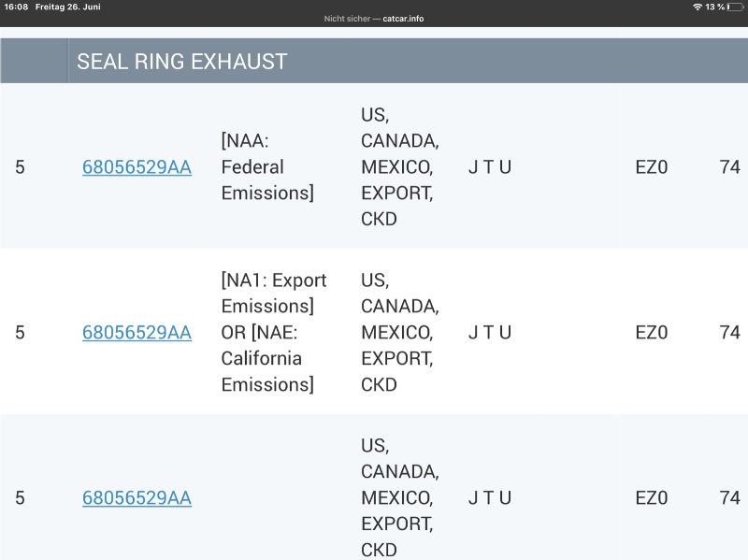
Task: Select EZ0 code in the Federal Emissions row
Action: [x=652, y=167]
